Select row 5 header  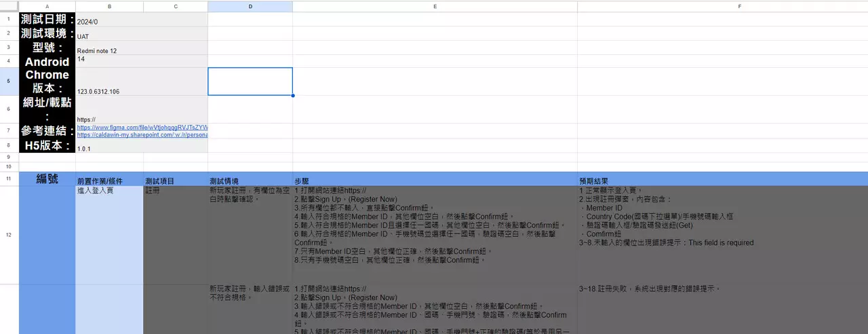click(x=9, y=81)
